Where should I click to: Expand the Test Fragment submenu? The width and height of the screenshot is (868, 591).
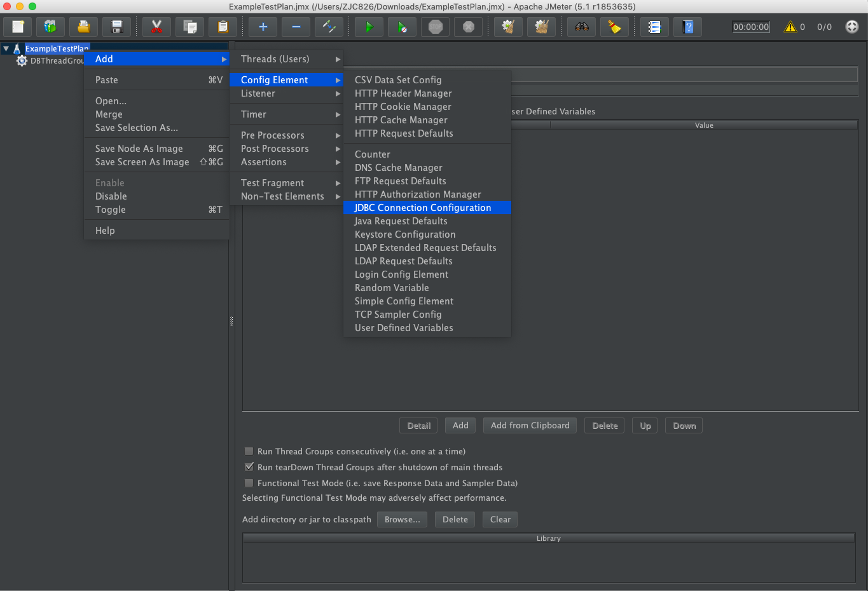pos(286,183)
